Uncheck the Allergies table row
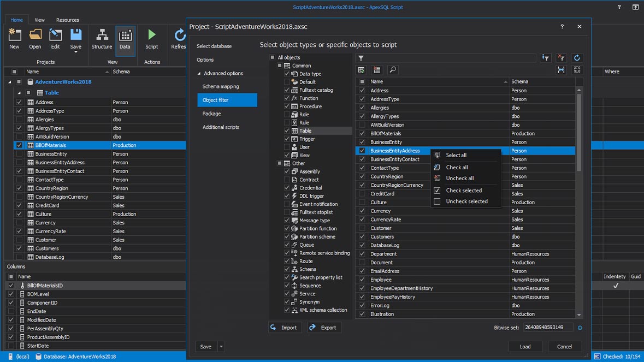Viewport: 644px width, 362px height. 361,108
